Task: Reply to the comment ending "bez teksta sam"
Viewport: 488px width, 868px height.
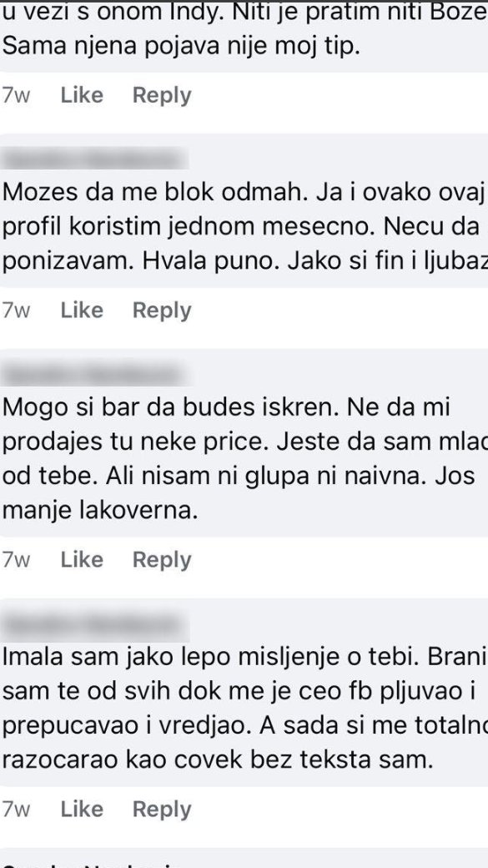Action: click(x=162, y=810)
